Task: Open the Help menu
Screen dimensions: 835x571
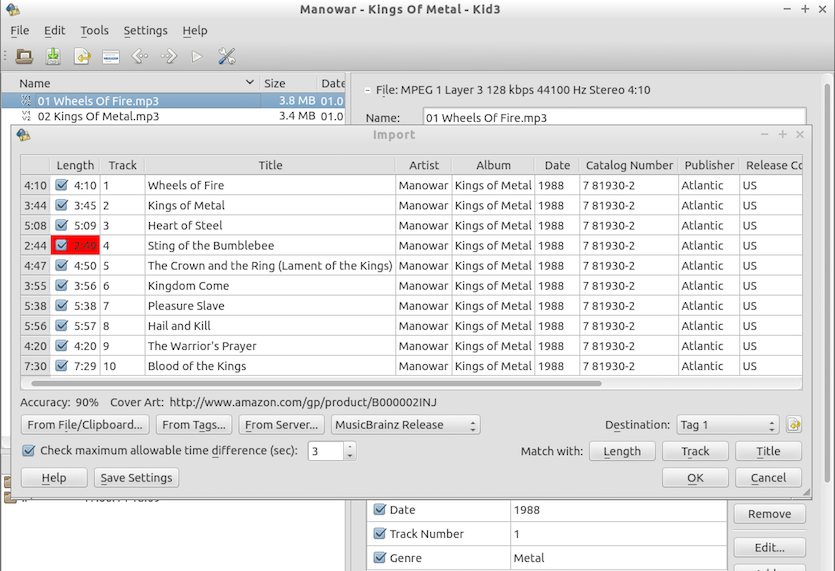Action: (x=194, y=31)
